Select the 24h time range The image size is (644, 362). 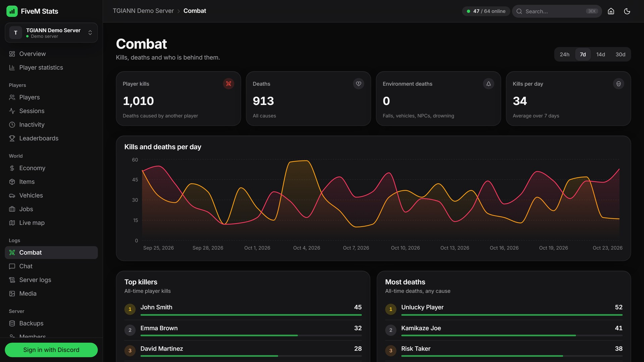coord(565,54)
